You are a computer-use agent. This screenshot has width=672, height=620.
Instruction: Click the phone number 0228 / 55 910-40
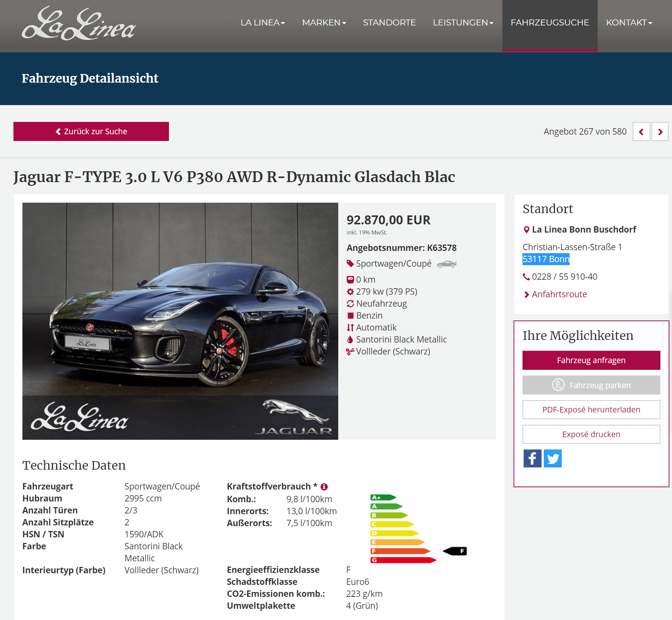point(564,277)
